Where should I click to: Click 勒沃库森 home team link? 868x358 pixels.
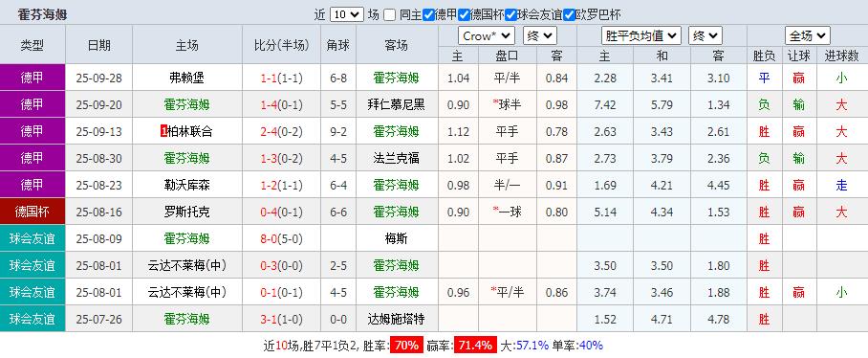(x=186, y=185)
